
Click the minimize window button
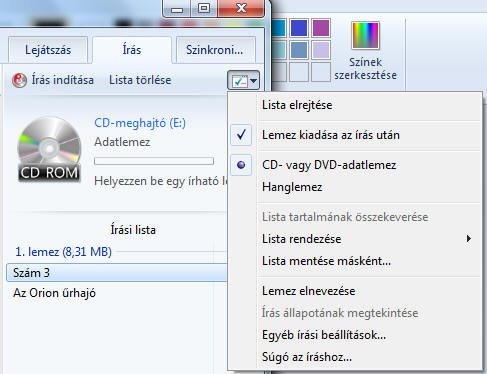coord(177,8)
